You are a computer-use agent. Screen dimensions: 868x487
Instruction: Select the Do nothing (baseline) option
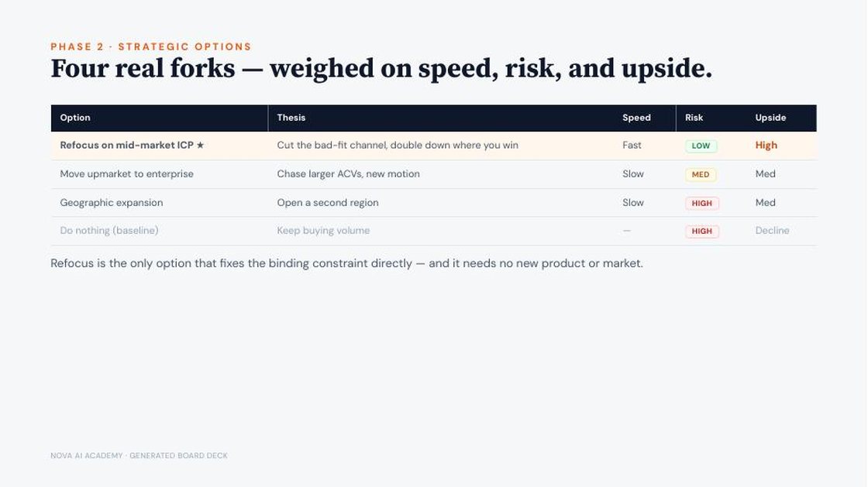coord(109,231)
